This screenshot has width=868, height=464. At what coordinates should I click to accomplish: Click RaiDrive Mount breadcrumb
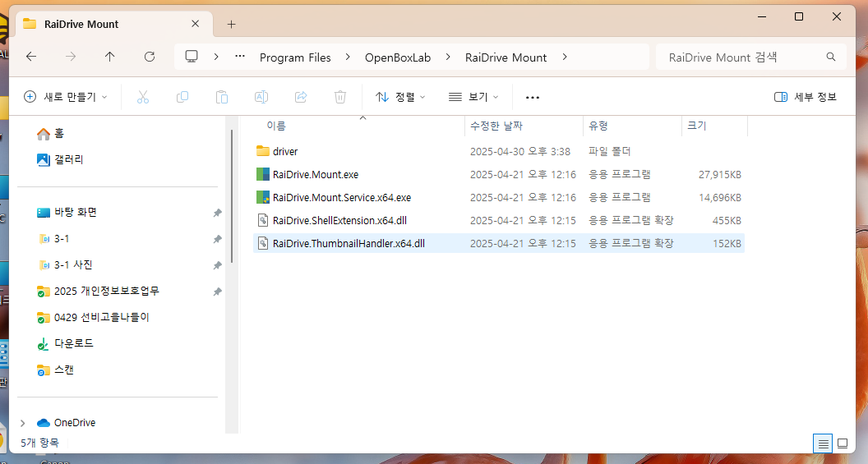(x=506, y=57)
